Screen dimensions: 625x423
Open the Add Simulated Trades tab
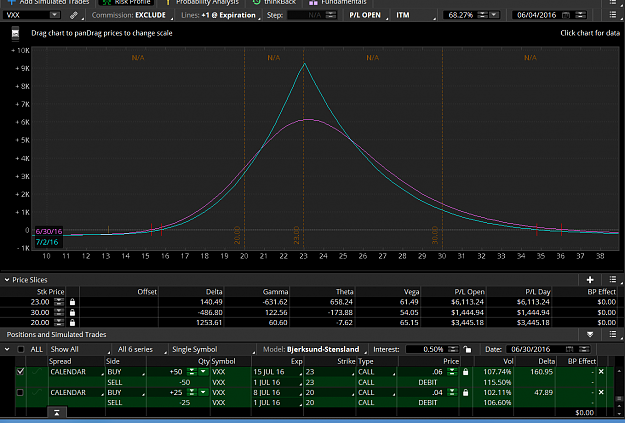pyautogui.click(x=49, y=2)
